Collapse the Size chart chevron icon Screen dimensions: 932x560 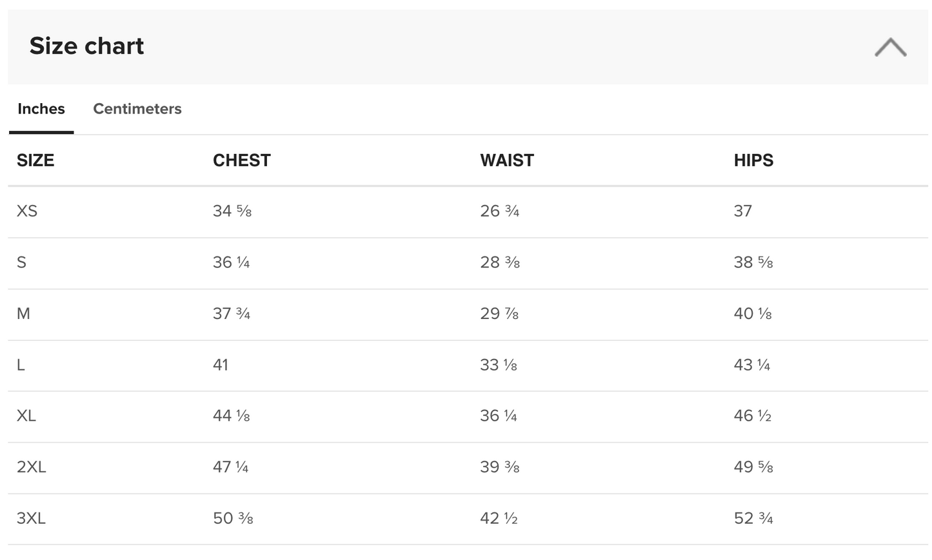(890, 47)
